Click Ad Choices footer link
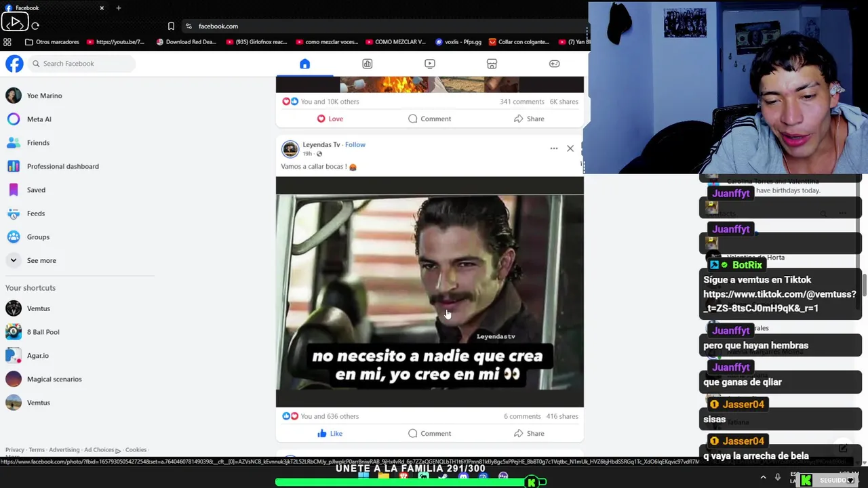The height and width of the screenshot is (488, 868). point(102,450)
